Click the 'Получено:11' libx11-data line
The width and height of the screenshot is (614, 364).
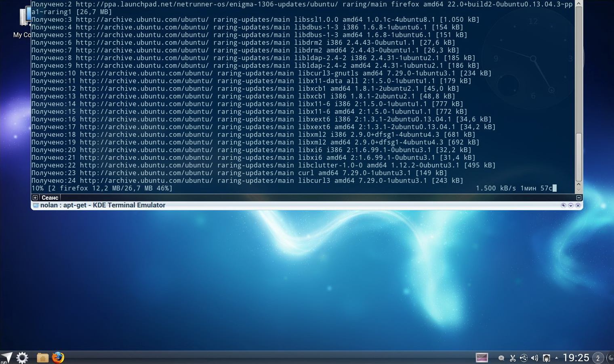pos(251,81)
